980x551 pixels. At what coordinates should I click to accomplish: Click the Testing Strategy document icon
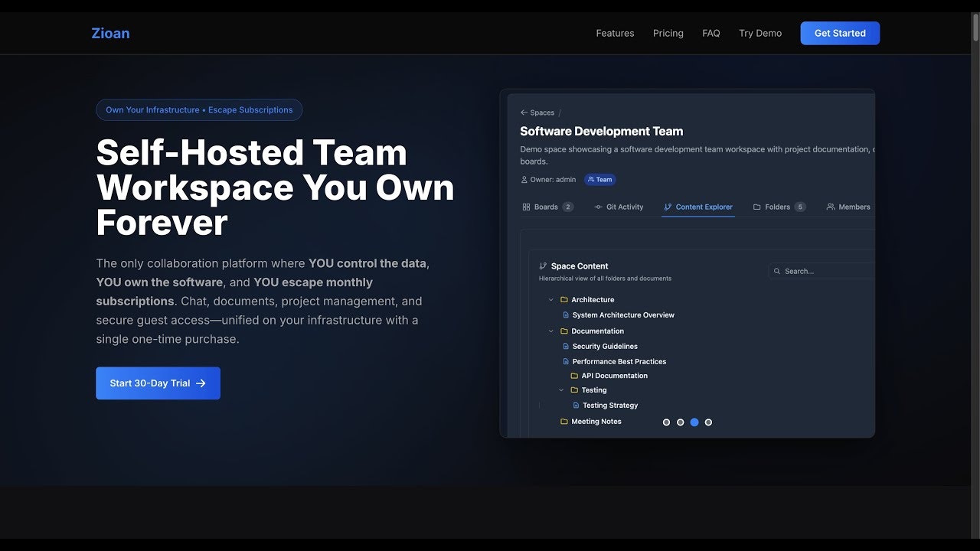coord(577,406)
